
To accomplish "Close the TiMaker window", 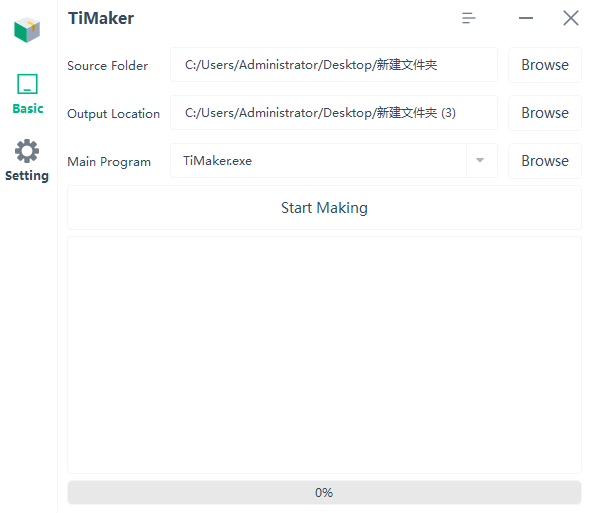I will pyautogui.click(x=571, y=18).
